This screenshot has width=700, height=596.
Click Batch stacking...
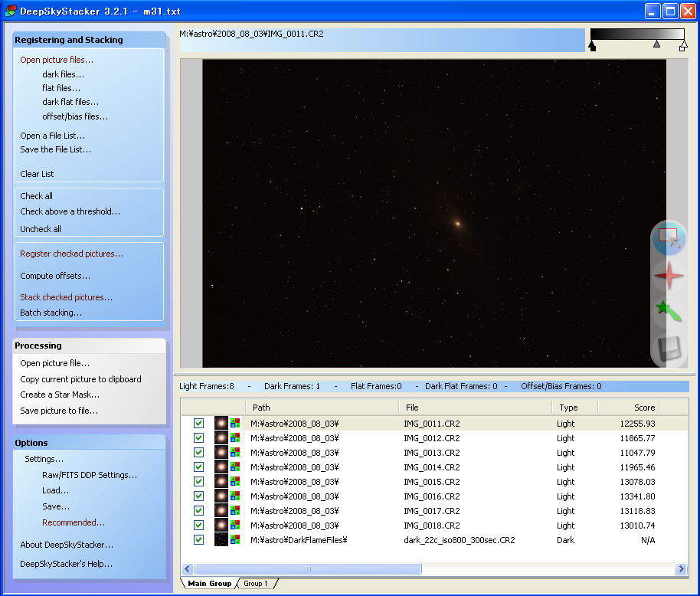tap(51, 312)
